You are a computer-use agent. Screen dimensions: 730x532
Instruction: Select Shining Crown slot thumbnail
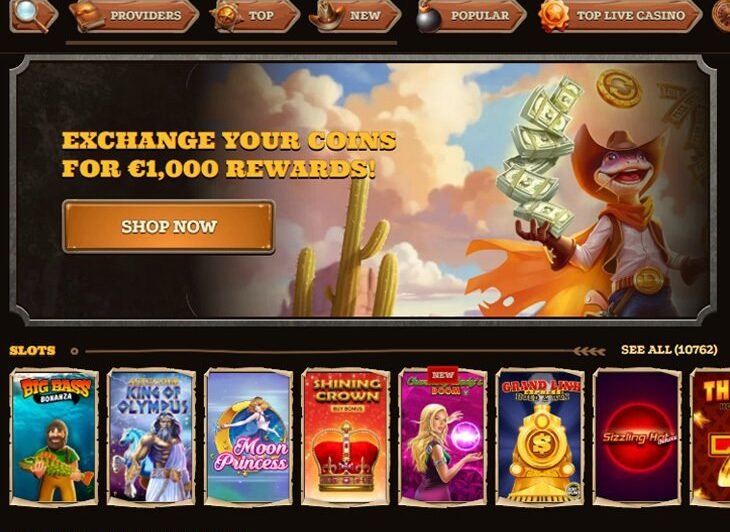346,437
